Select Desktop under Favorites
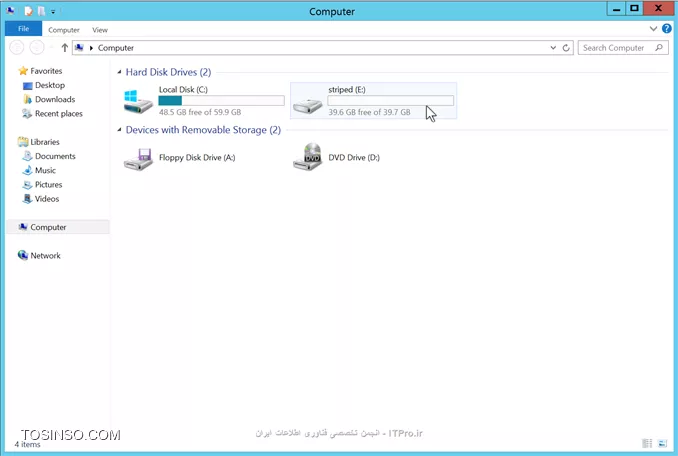The height and width of the screenshot is (456, 678). [50, 85]
